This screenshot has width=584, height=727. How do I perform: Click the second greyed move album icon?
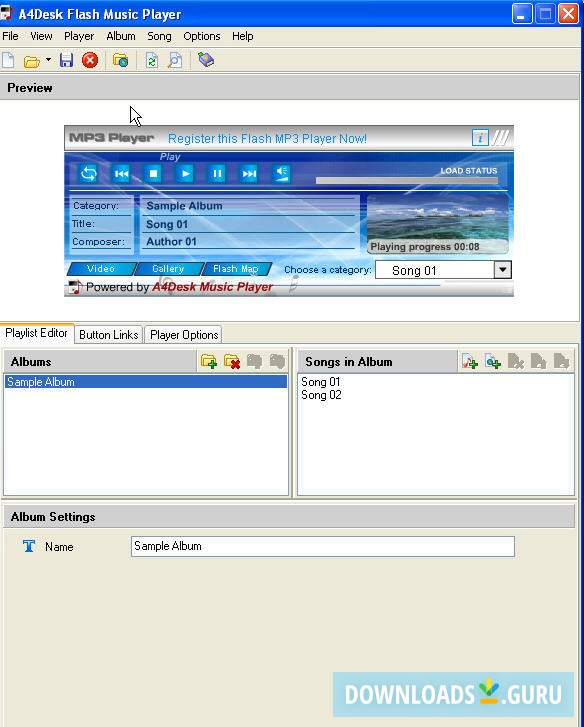point(277,361)
